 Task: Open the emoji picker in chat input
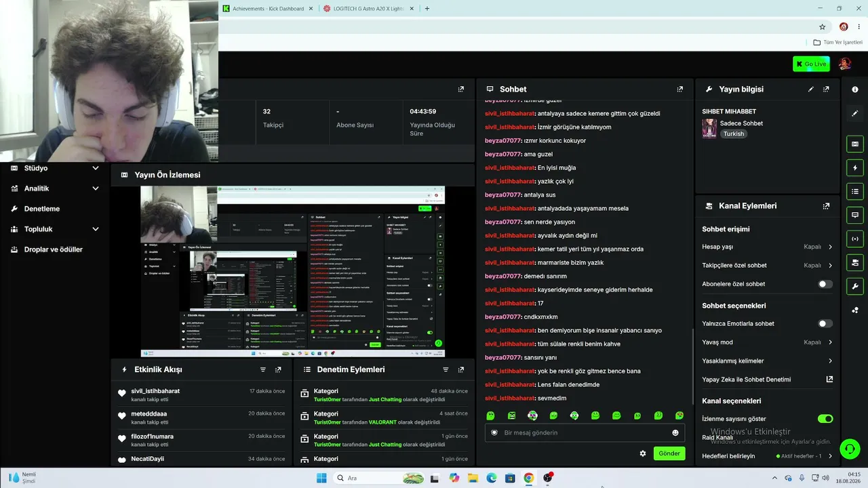(675, 432)
